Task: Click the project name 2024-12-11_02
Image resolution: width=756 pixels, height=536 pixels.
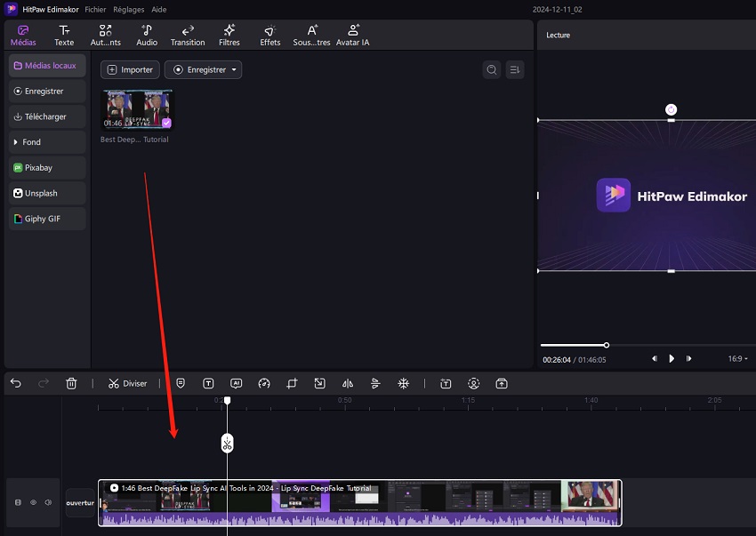Action: tap(558, 9)
